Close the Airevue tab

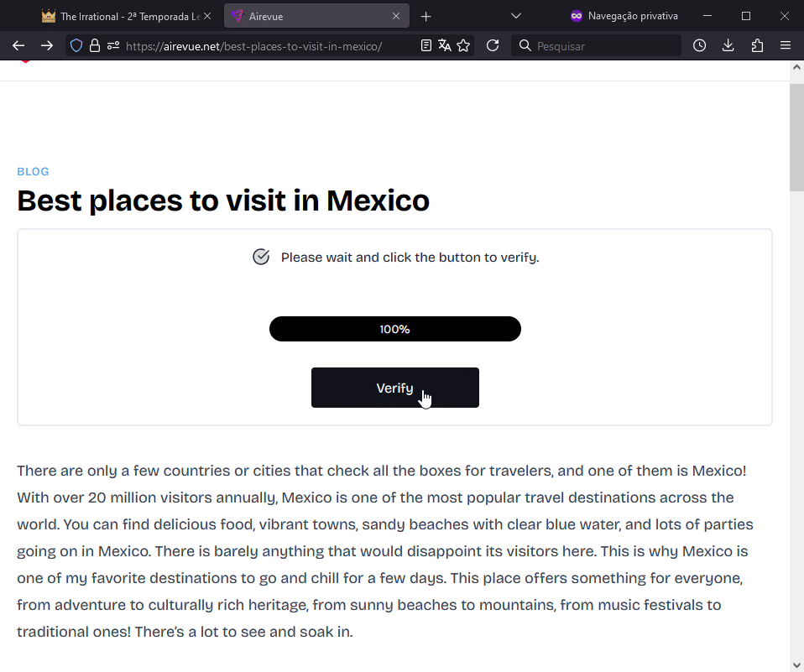click(x=396, y=17)
